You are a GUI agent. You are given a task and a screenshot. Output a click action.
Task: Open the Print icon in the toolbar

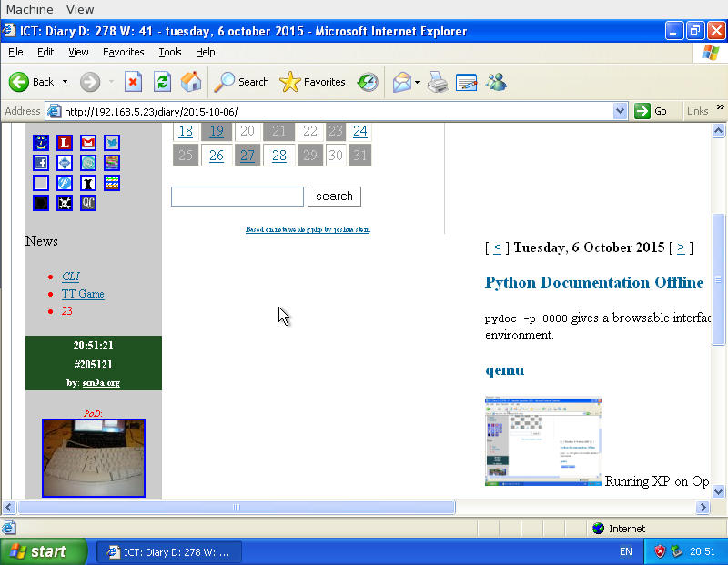[437, 82]
